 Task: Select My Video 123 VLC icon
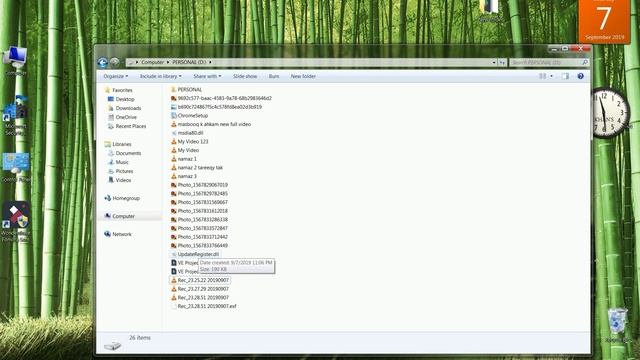[173, 142]
